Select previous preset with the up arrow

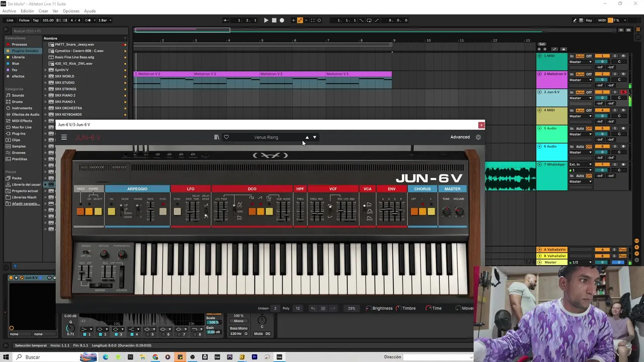click(x=307, y=137)
